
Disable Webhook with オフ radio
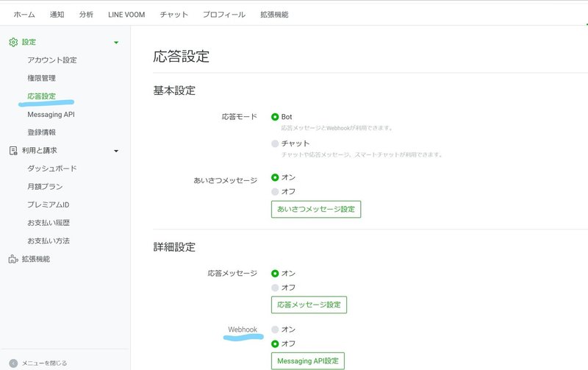tap(275, 344)
